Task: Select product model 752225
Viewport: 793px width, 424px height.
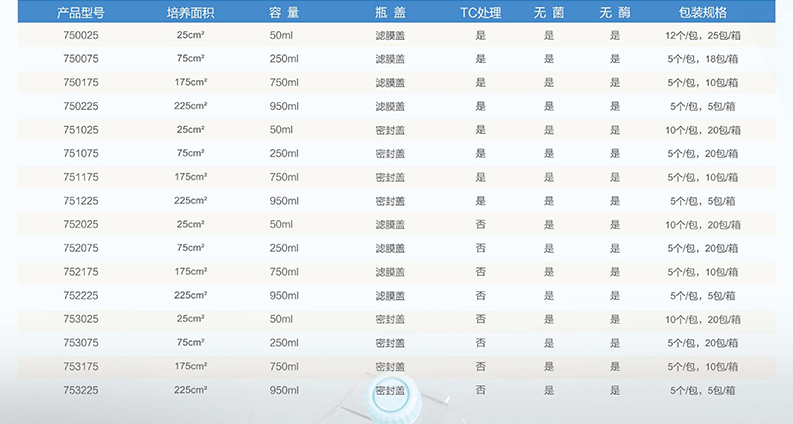Action: (81, 295)
